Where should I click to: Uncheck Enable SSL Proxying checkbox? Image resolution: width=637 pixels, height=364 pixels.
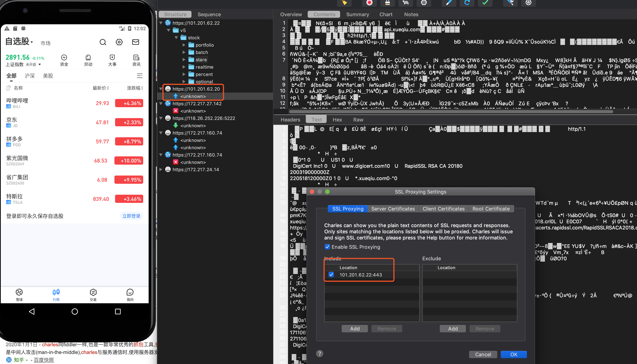click(x=327, y=247)
